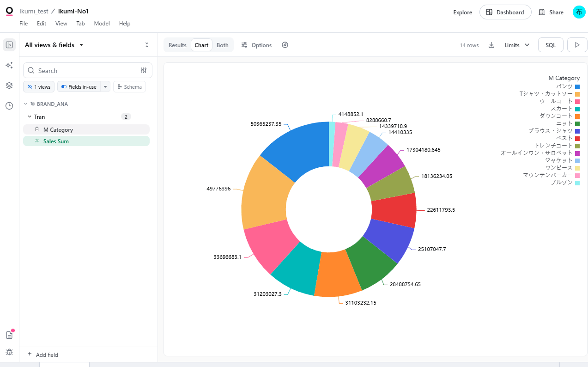Select the Sales Sum field row
Screen dimensions: 588x367
pyautogui.click(x=86, y=141)
